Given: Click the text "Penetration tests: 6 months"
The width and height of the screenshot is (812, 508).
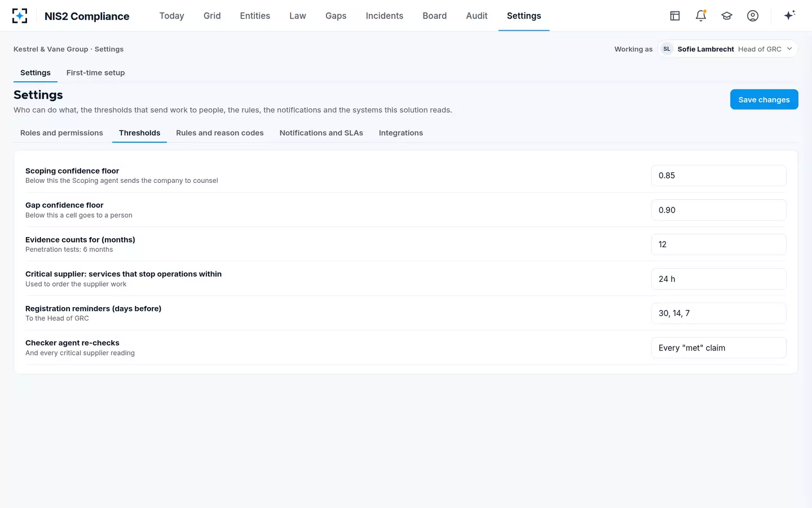Looking at the screenshot, I should [x=69, y=249].
